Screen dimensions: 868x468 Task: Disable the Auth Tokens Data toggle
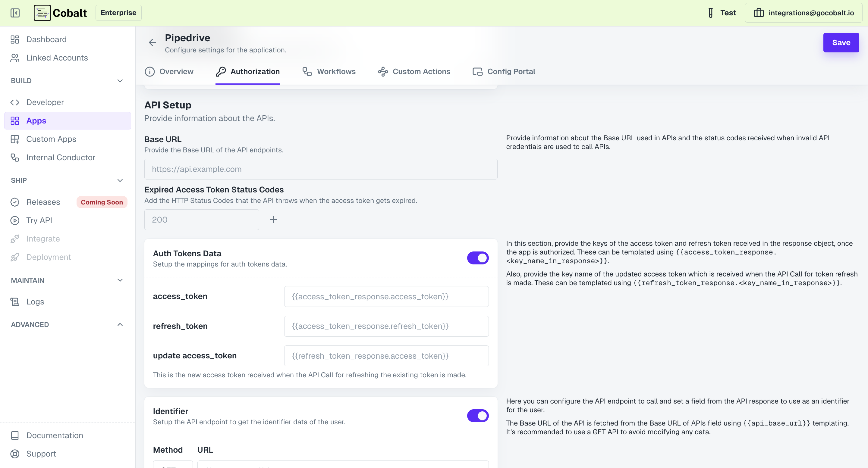pos(477,258)
